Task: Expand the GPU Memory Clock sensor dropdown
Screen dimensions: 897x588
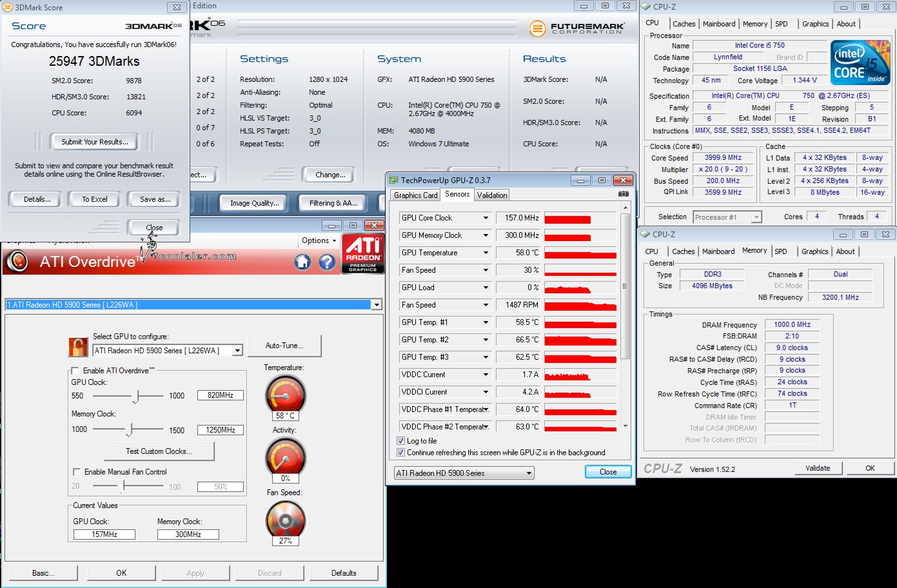Action: coord(486,235)
